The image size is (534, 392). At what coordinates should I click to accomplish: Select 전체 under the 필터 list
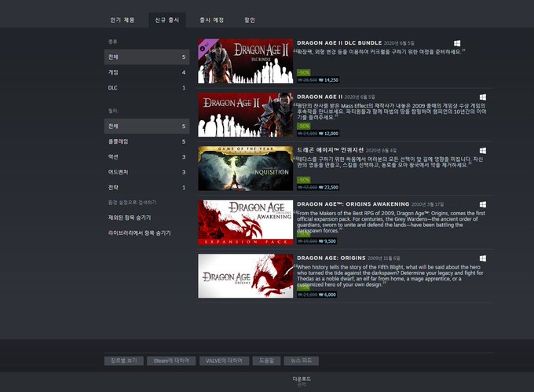coord(147,126)
